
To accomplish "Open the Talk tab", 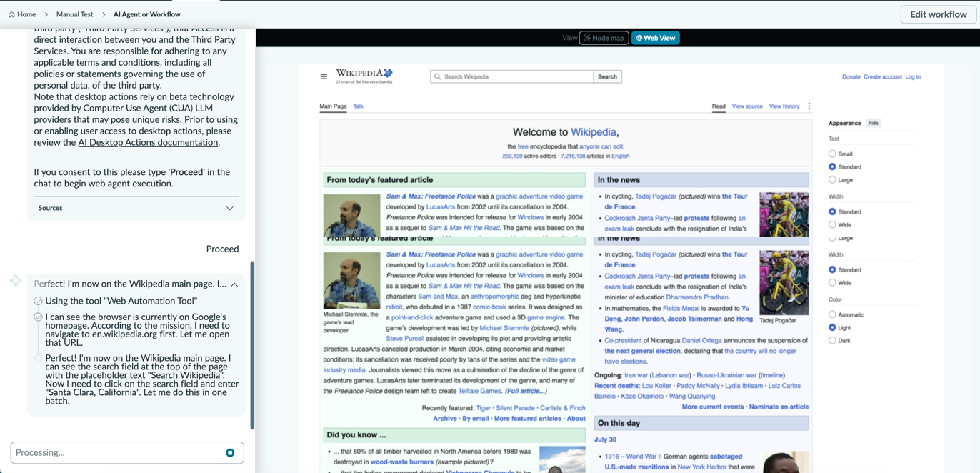I will 358,106.
